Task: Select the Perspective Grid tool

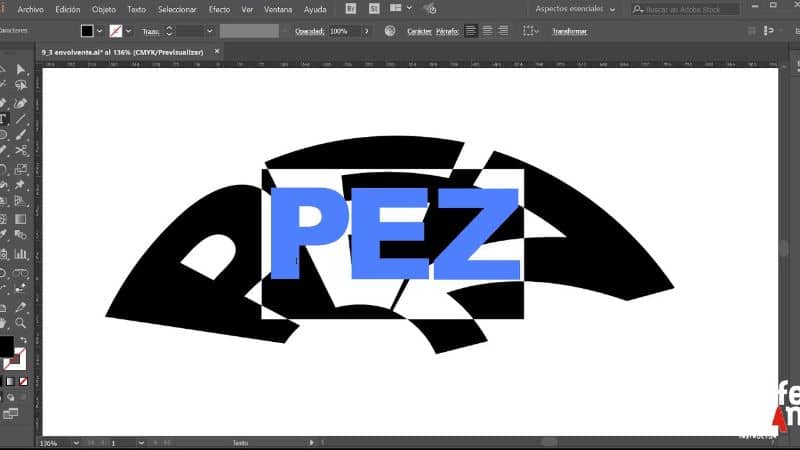Action: (x=20, y=201)
